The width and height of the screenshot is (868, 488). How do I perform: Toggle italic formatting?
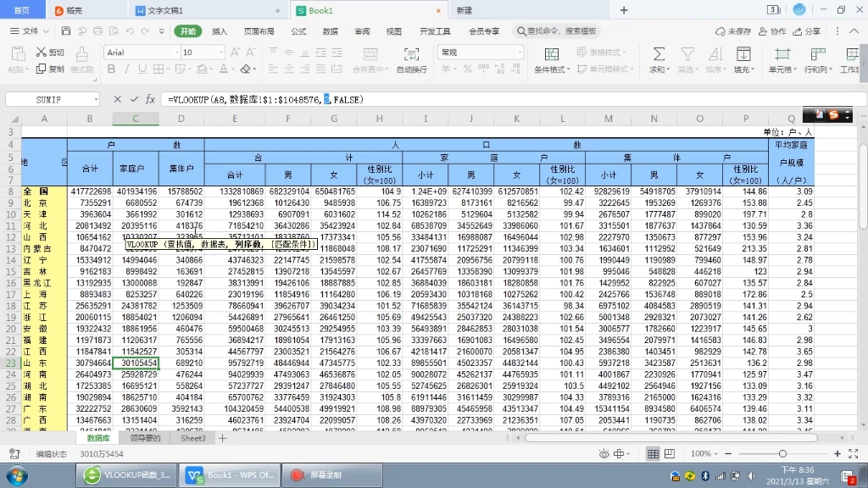click(126, 68)
